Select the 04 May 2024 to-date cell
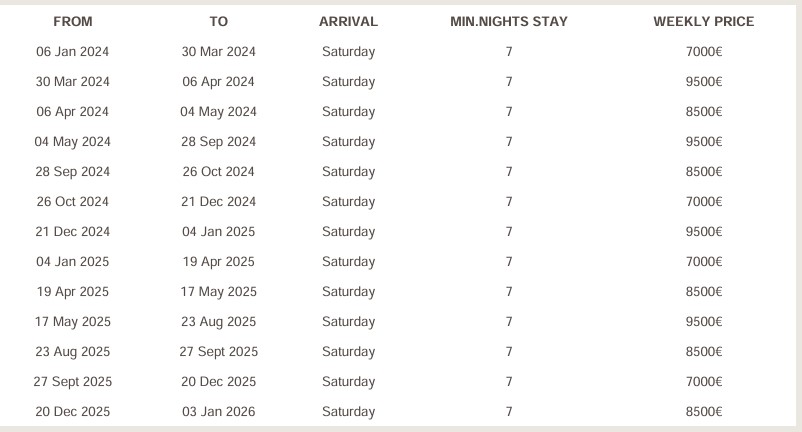802x432 pixels. click(x=218, y=112)
